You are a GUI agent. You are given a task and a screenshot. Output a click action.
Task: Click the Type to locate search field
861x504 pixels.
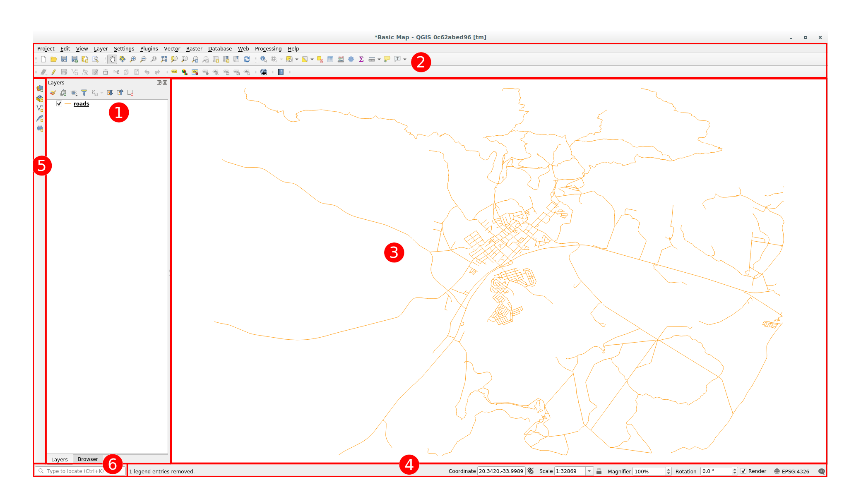[75, 471]
